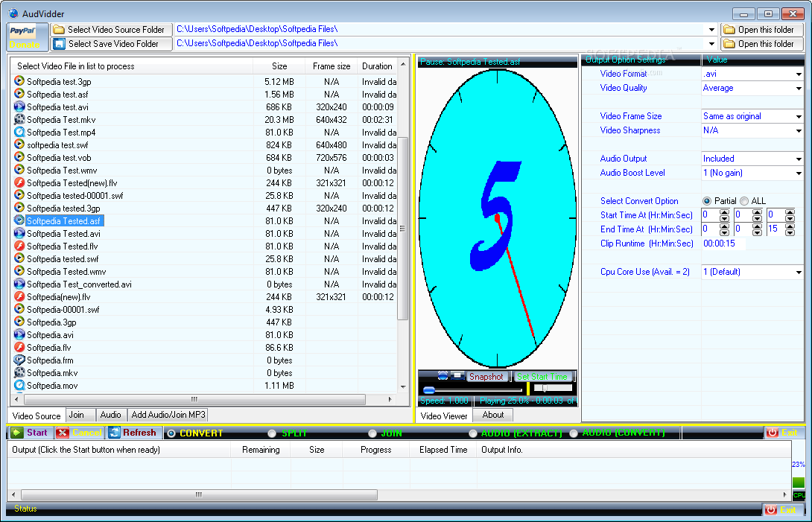Open the Add Audio/Join MP3 tab
Screen dimensions: 812x522
point(168,414)
